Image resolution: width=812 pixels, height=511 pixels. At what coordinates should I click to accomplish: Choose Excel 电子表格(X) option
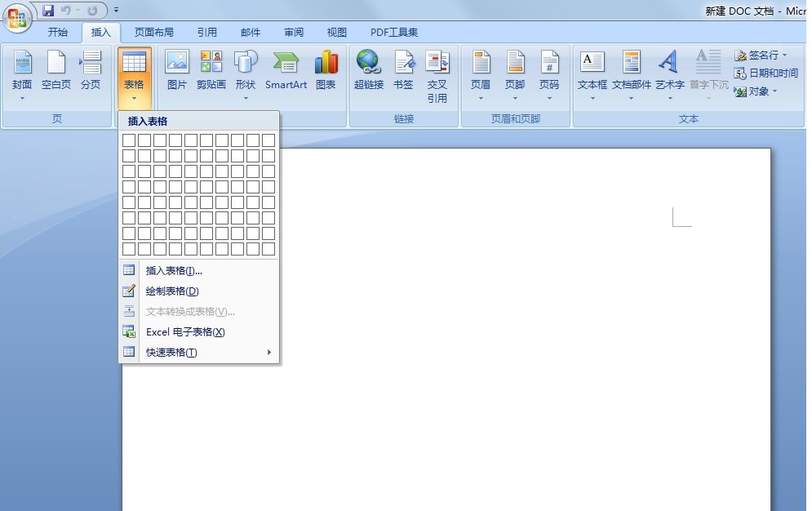pyautogui.click(x=199, y=332)
